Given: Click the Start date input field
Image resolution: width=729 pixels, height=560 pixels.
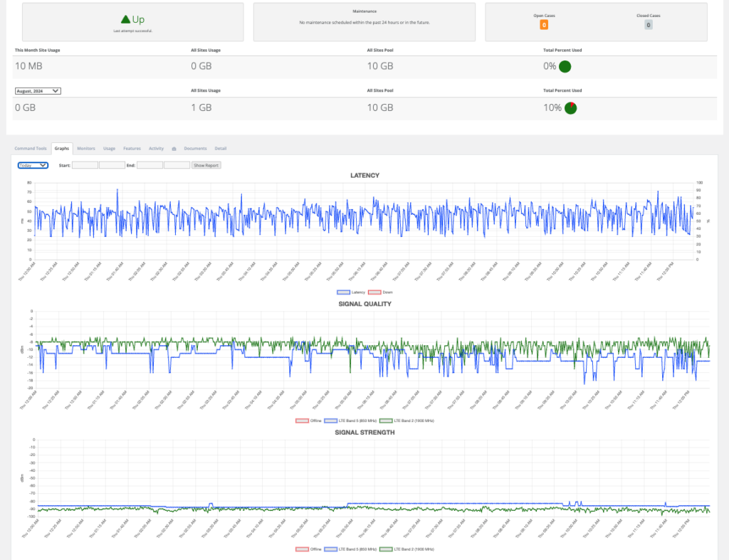Looking at the screenshot, I should 85,164.
